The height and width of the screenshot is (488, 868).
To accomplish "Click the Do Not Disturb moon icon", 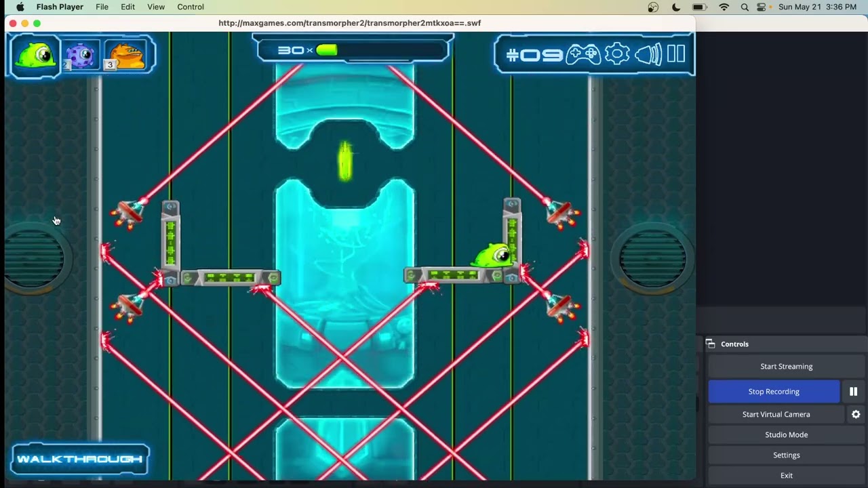I will 676,7.
